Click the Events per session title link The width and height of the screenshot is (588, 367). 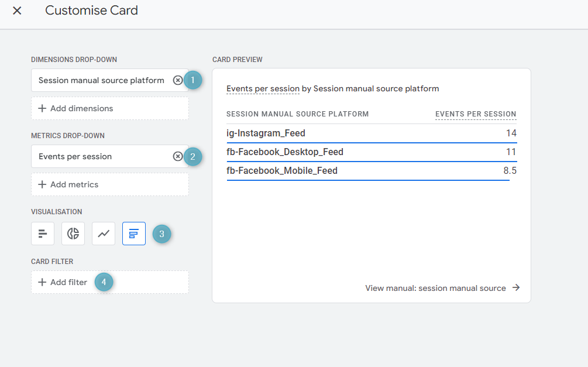pos(263,89)
